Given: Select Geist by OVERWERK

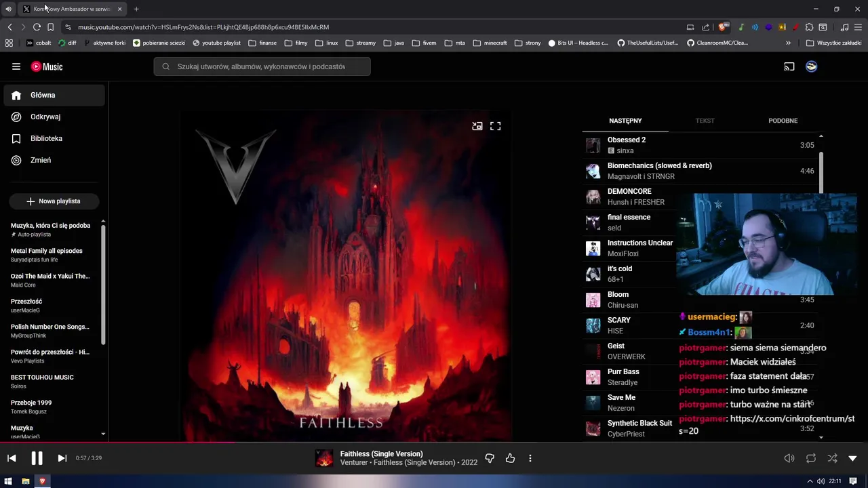Looking at the screenshot, I should pyautogui.click(x=700, y=351).
